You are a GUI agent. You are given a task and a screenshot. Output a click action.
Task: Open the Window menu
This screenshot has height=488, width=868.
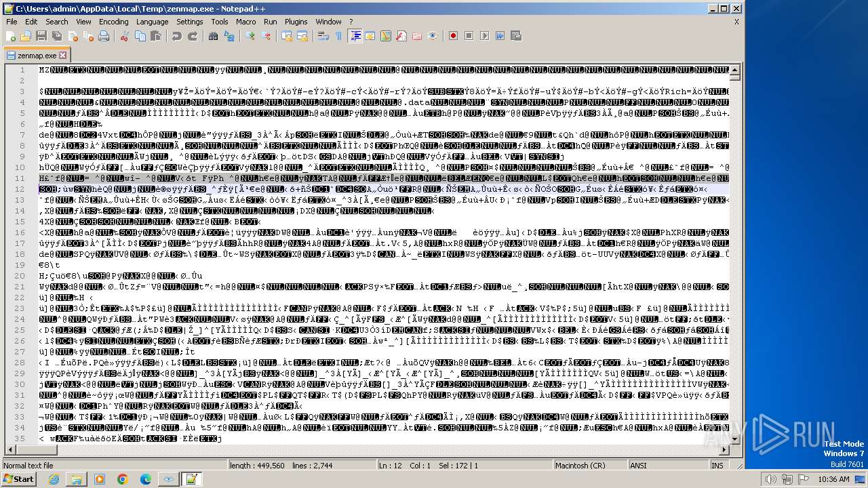point(328,22)
